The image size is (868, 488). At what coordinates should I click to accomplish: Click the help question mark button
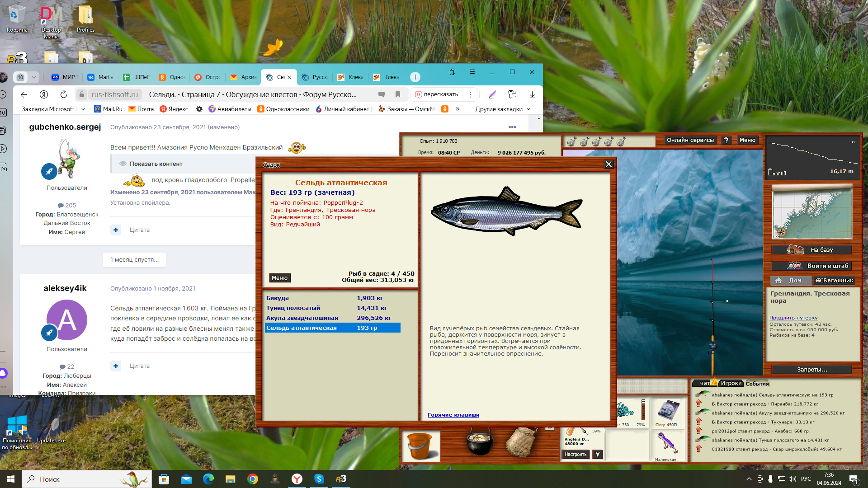tap(726, 141)
